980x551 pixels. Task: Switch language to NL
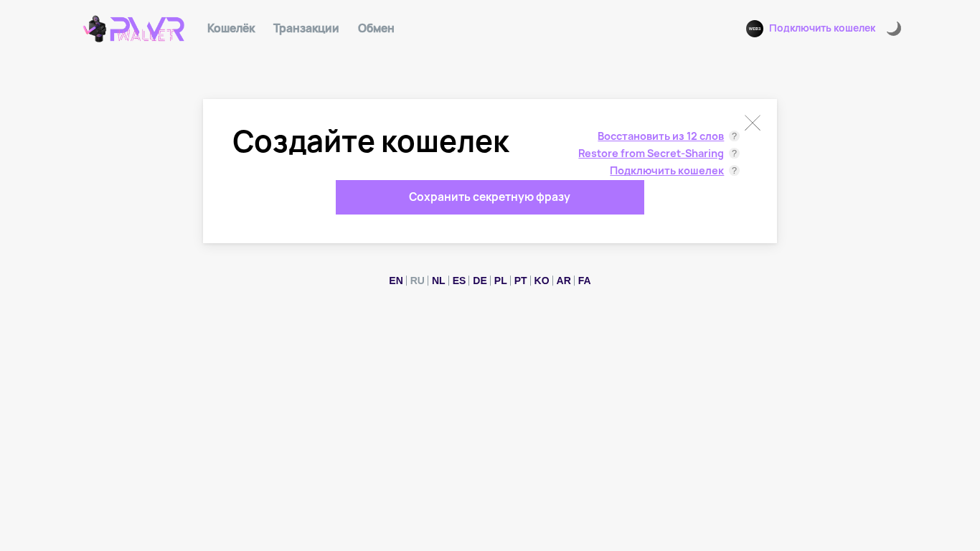pos(438,281)
